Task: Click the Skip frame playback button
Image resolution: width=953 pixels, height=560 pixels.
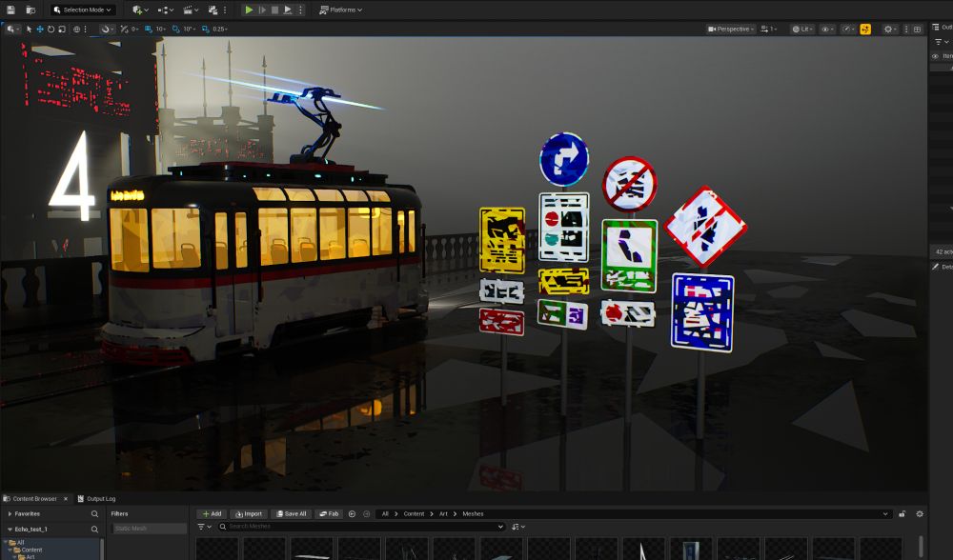Action: (x=262, y=10)
